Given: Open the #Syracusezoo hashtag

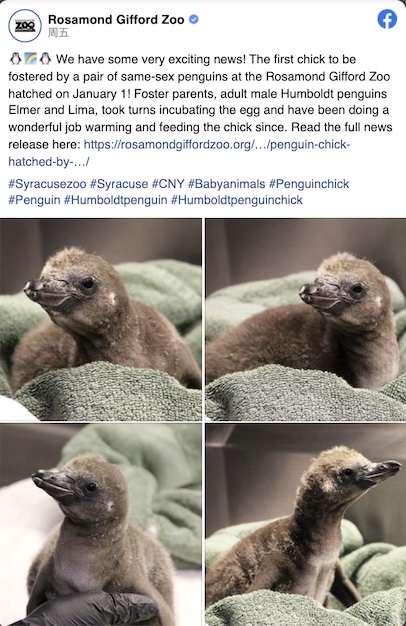Looking at the screenshot, I should coord(47,184).
